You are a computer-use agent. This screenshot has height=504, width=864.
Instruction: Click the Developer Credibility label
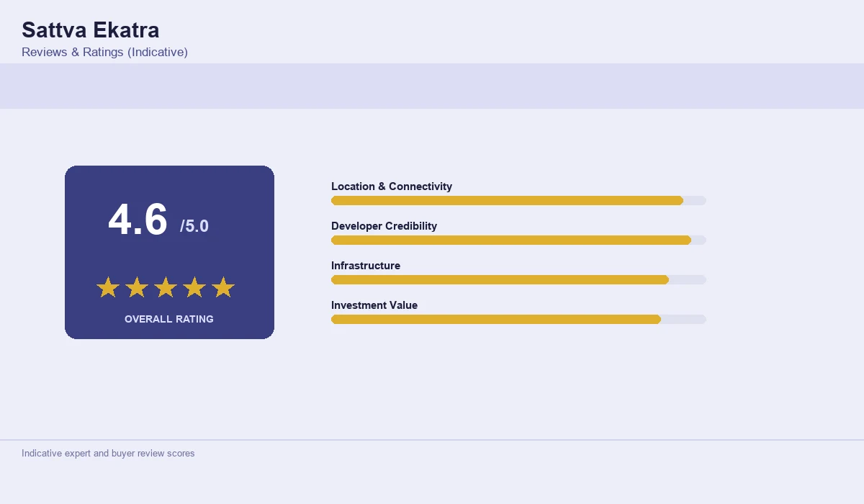pyautogui.click(x=384, y=226)
